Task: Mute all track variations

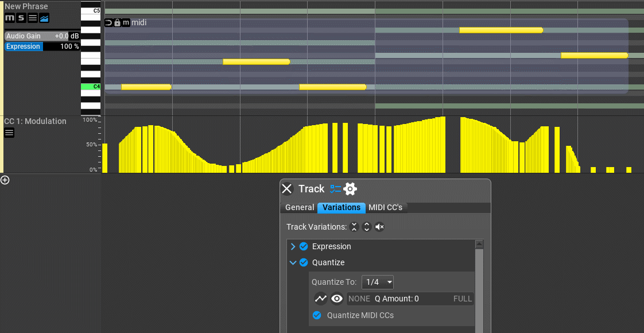Action: coord(379,227)
